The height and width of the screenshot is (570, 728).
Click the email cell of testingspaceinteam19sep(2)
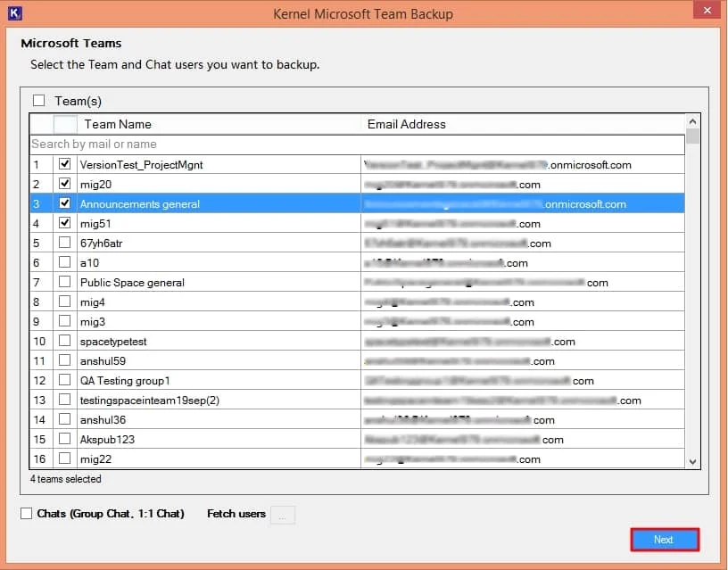(x=523, y=401)
